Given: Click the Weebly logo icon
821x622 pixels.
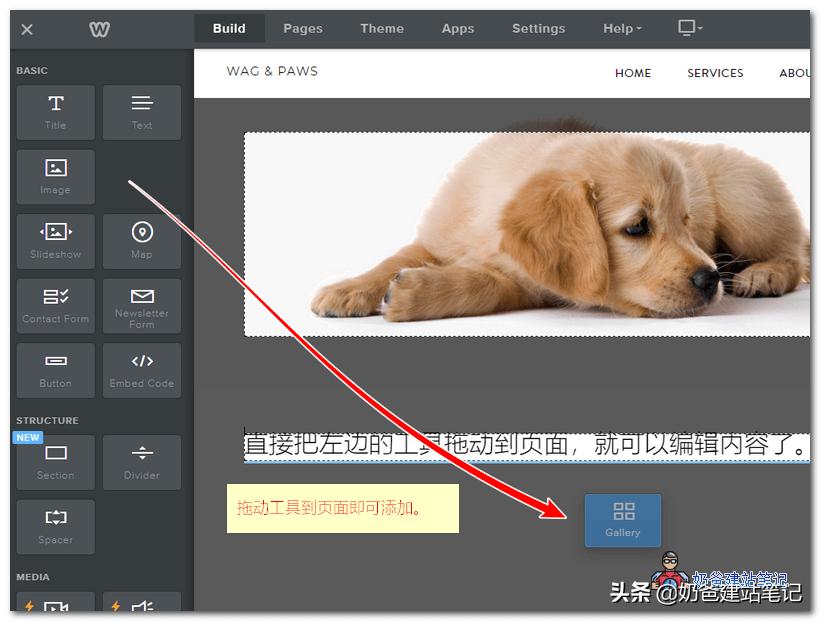Looking at the screenshot, I should (x=100, y=29).
